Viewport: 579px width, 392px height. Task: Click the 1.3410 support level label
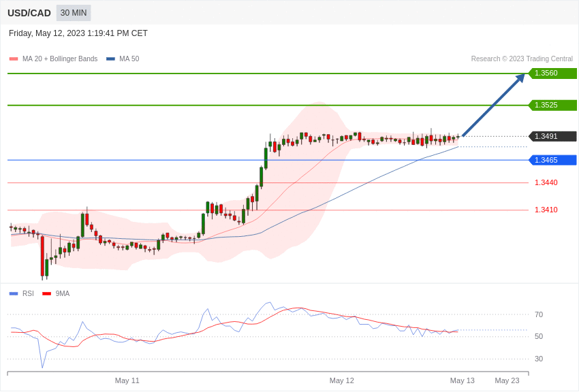(x=546, y=210)
